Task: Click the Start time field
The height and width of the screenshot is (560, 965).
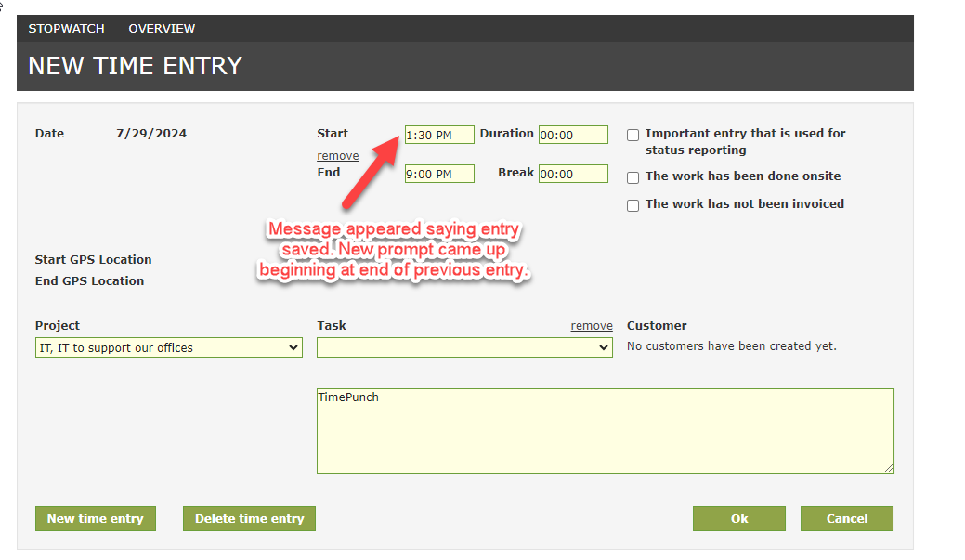Action: pos(439,135)
